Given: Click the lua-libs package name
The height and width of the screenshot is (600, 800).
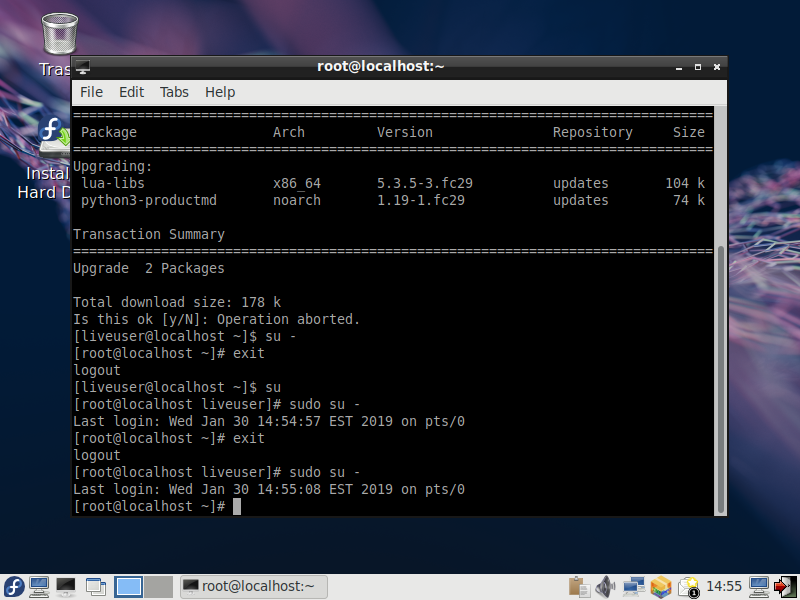Looking at the screenshot, I should [113, 183].
